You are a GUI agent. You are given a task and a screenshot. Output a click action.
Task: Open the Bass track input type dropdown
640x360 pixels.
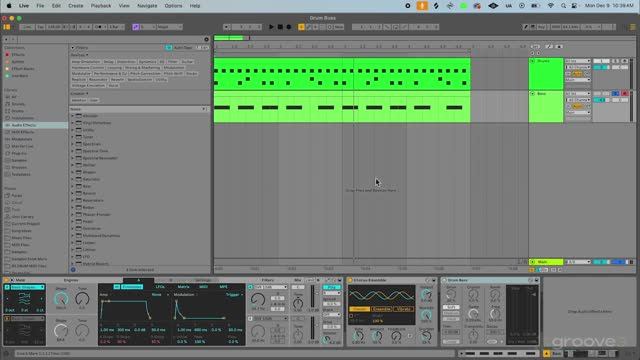coord(578,94)
